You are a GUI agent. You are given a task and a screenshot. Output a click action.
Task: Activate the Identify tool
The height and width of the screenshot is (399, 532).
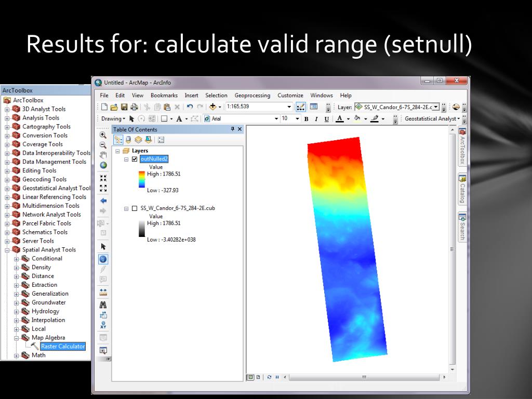pyautogui.click(x=103, y=259)
